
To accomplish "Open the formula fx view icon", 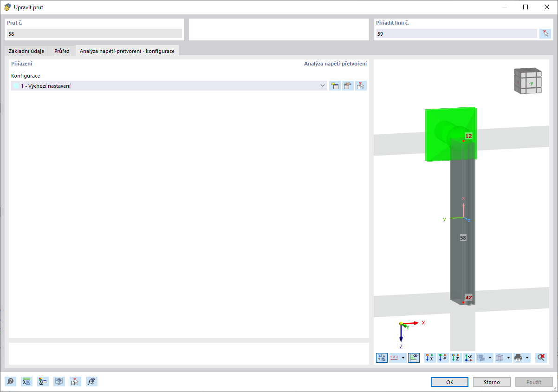I will point(91,382).
